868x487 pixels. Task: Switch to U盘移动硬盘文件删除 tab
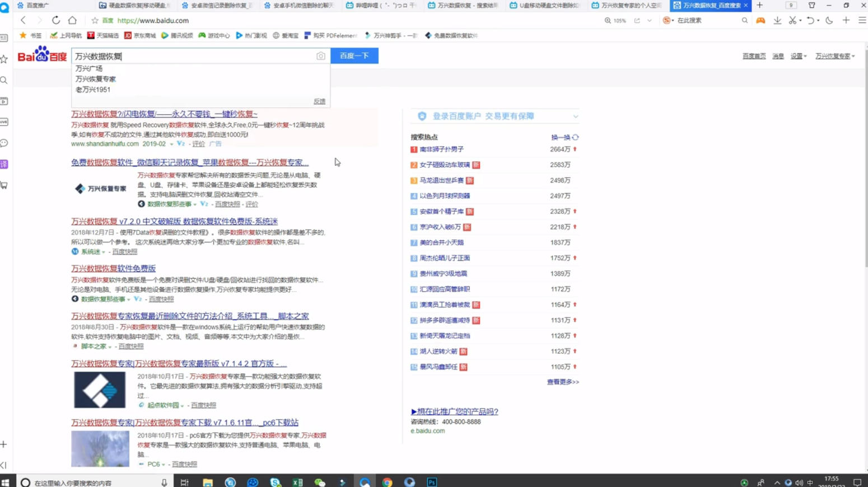point(546,5)
